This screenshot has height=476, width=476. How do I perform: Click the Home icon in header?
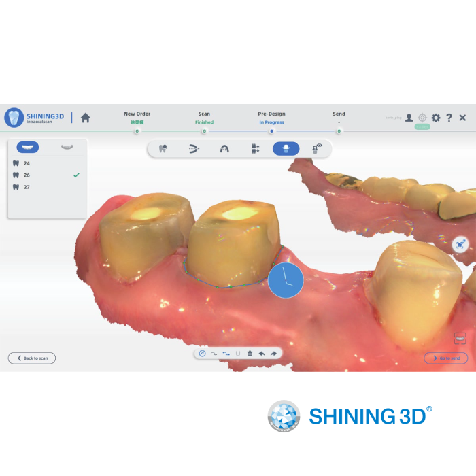(x=85, y=118)
